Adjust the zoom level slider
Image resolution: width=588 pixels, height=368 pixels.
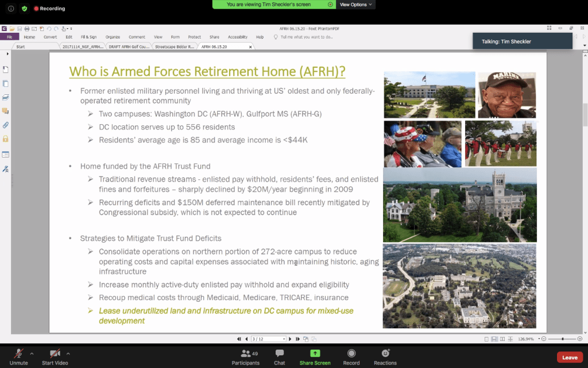[x=563, y=339]
